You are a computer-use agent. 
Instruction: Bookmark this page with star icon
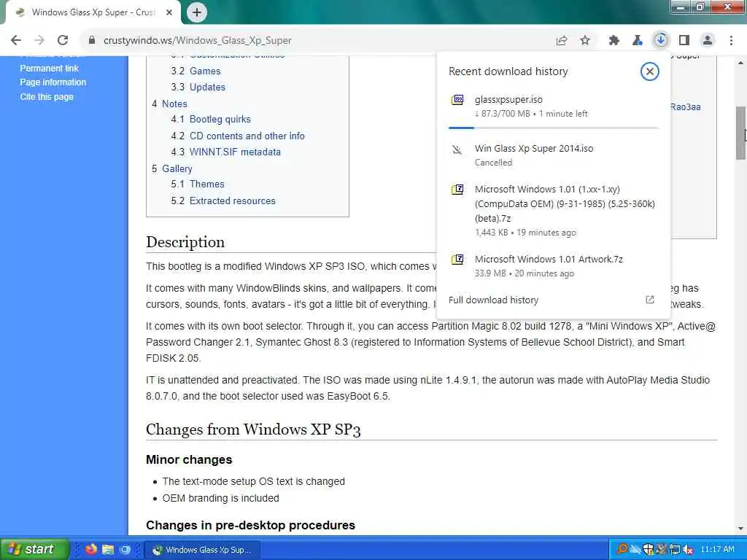pos(585,41)
